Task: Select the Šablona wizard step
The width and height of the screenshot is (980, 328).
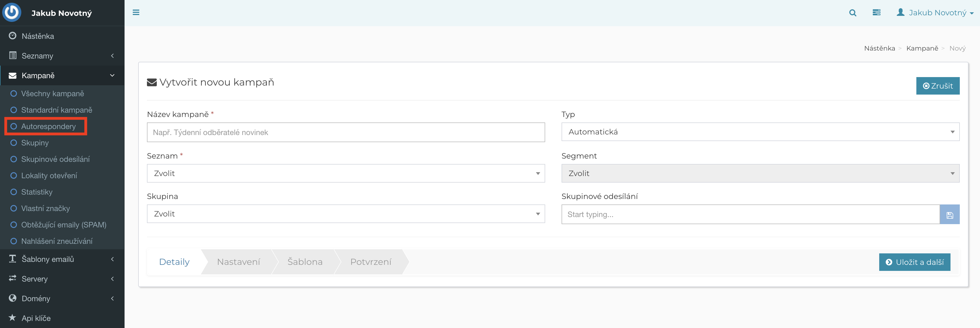Action: tap(305, 262)
